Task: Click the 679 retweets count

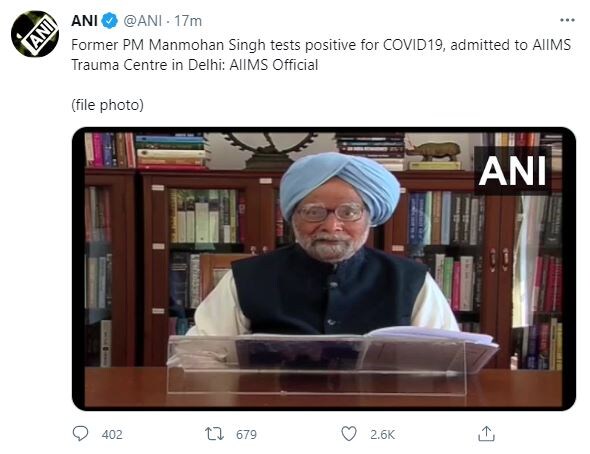Action: (246, 434)
